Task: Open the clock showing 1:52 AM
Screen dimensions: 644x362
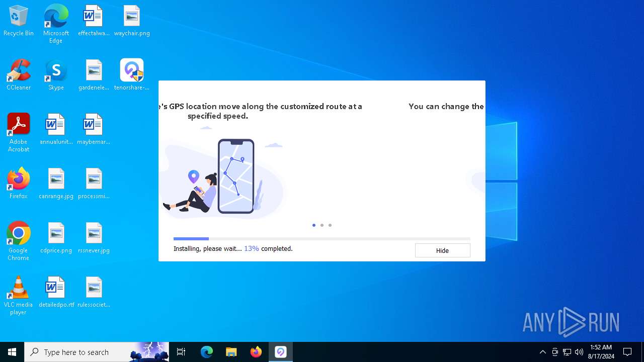Action: [x=601, y=352]
